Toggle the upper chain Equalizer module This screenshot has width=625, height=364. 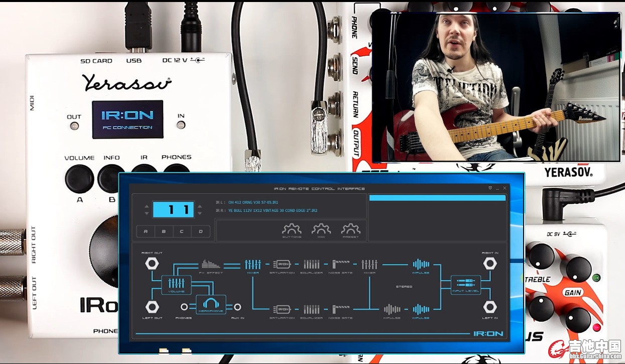(x=311, y=264)
